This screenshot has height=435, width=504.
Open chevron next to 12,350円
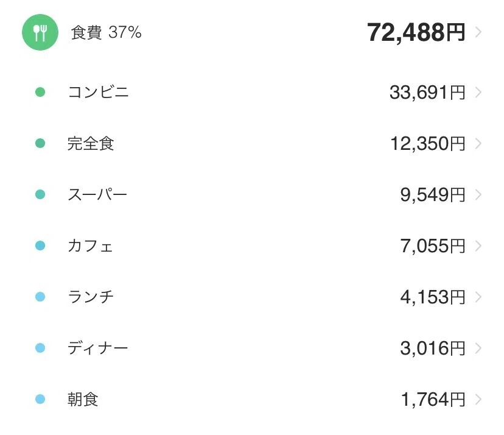[x=478, y=144]
